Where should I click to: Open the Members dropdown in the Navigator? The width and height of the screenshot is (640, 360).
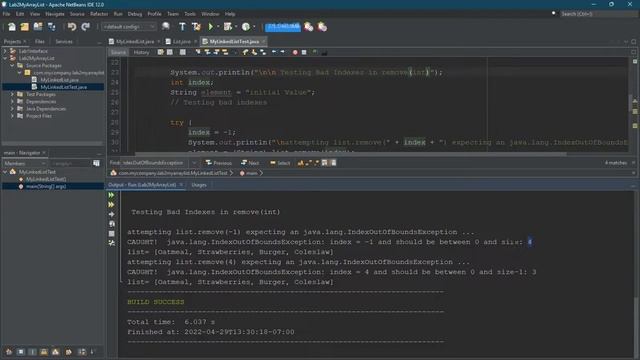(x=24, y=163)
